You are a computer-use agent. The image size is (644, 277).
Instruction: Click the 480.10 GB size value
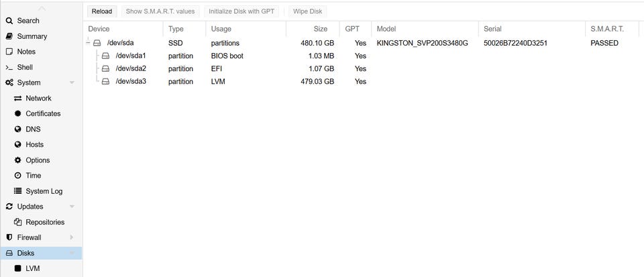click(317, 43)
